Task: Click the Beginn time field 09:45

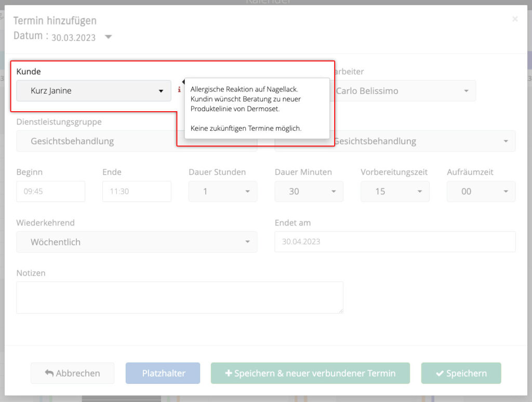Action: point(50,192)
